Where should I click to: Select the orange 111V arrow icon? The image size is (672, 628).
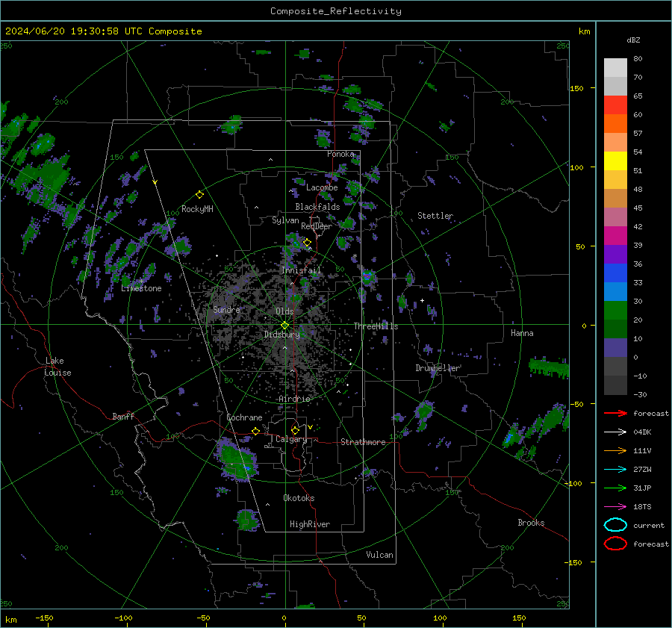click(x=615, y=450)
